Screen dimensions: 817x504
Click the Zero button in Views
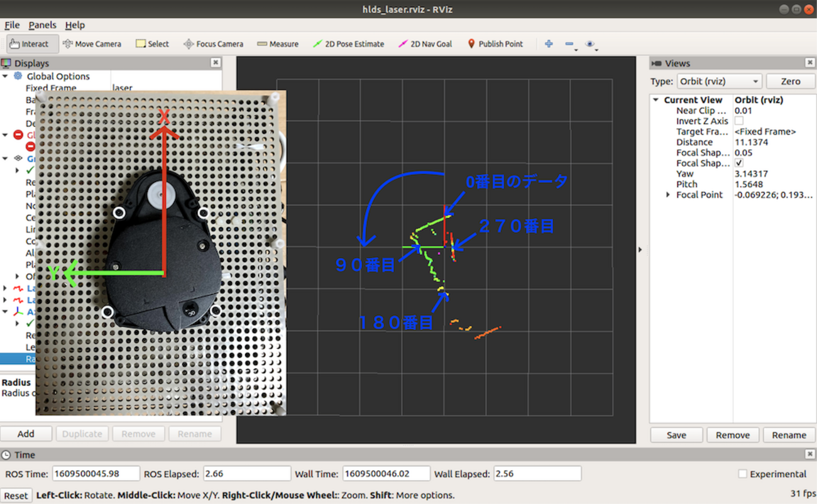(x=790, y=82)
